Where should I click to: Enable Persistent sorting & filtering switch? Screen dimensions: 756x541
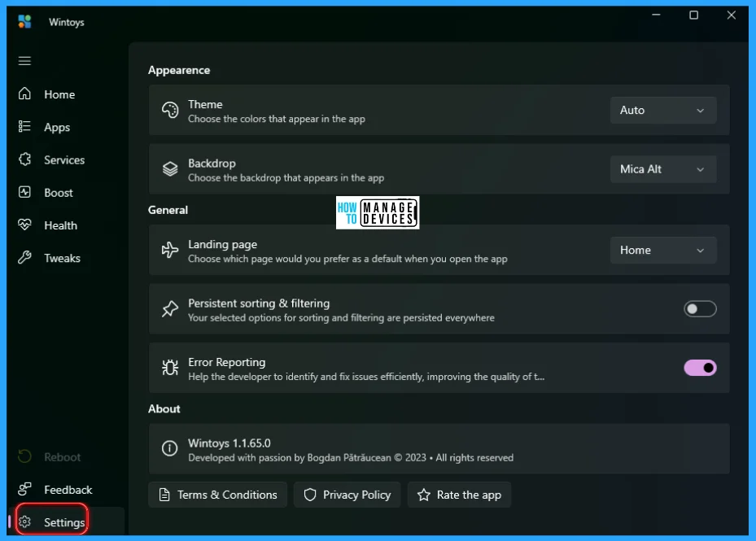click(700, 308)
